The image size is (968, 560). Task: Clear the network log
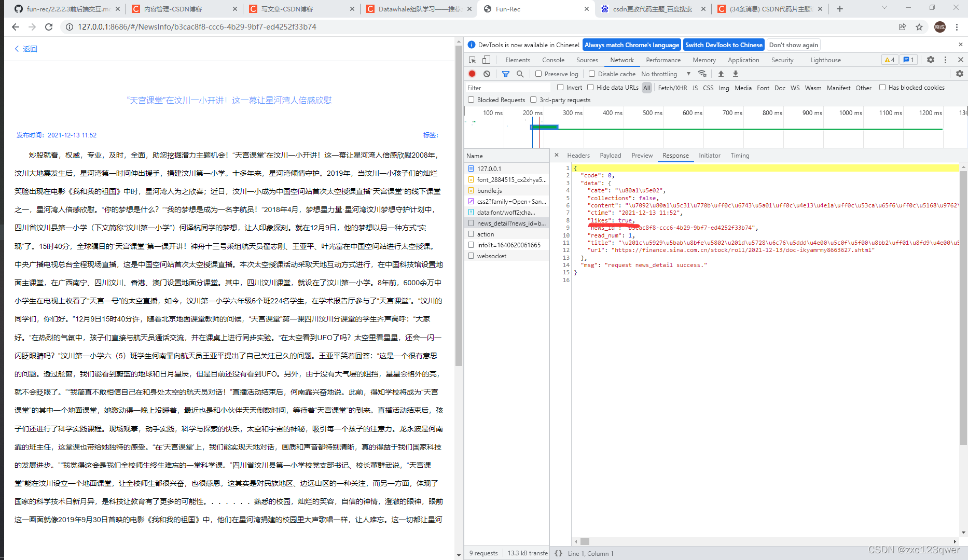coord(487,74)
